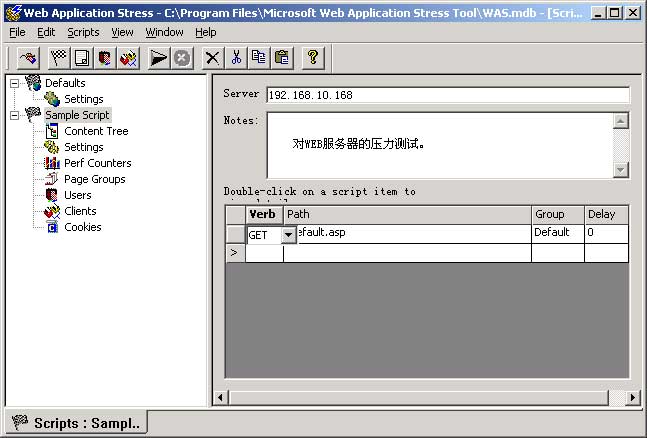The width and height of the screenshot is (647, 438).
Task: Click the Users tree icon
Action: click(x=52, y=195)
